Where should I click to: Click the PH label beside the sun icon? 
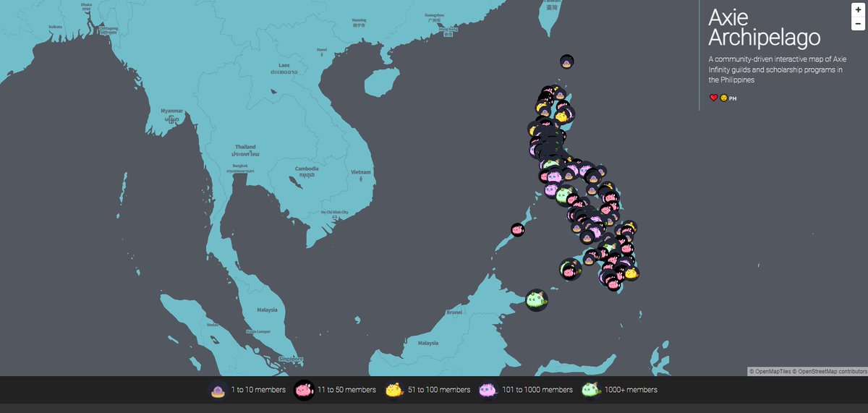733,98
